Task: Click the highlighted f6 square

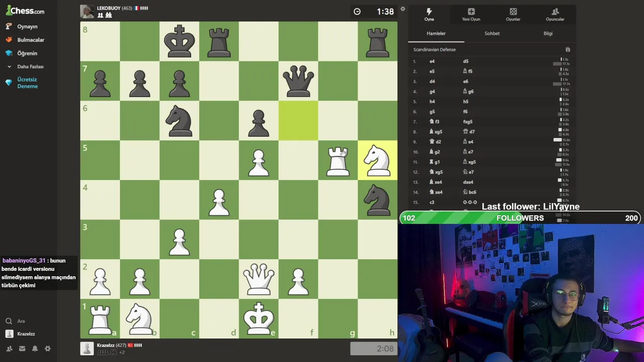Action: pyautogui.click(x=298, y=121)
